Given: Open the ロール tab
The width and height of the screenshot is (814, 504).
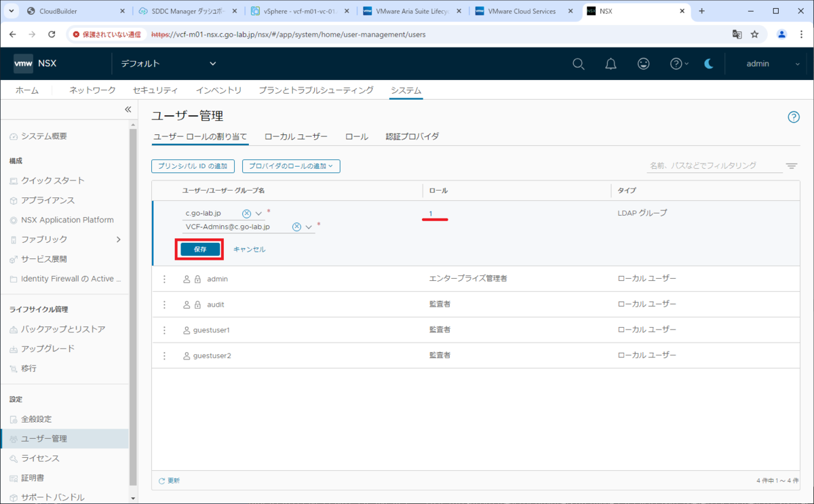Looking at the screenshot, I should click(357, 136).
